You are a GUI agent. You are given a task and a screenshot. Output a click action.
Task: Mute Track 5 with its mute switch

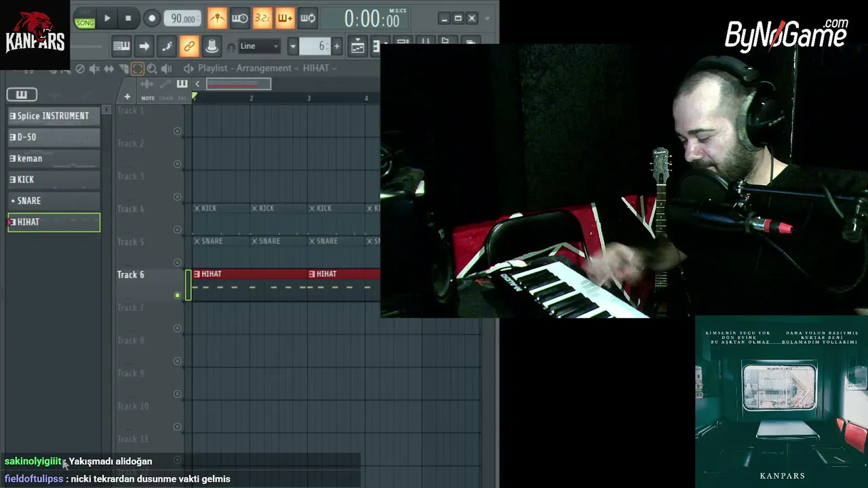pos(178,262)
